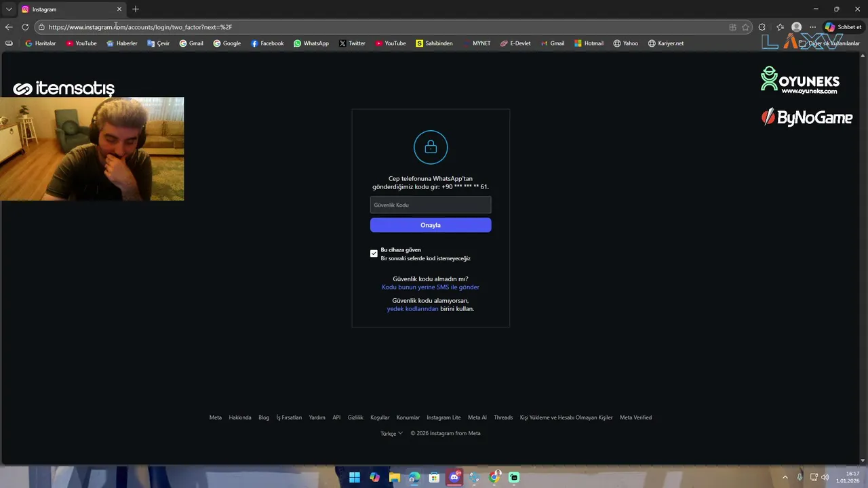Open File Explorer from taskbar
The width and height of the screenshot is (868, 488).
(x=394, y=477)
